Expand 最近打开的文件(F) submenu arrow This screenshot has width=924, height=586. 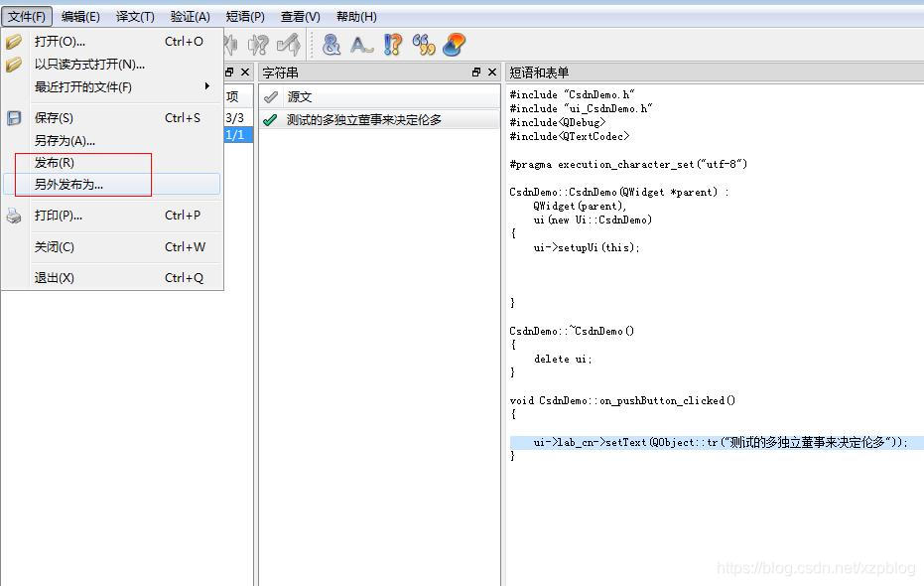(x=206, y=86)
